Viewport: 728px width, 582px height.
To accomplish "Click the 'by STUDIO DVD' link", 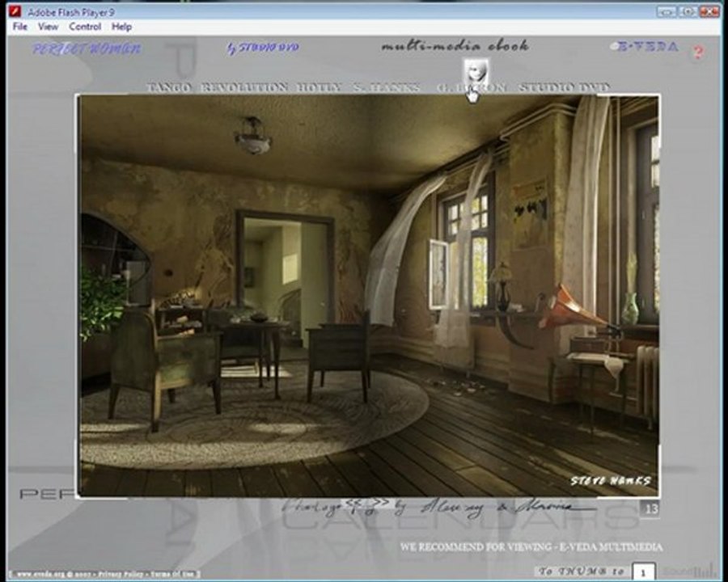I will tap(263, 48).
